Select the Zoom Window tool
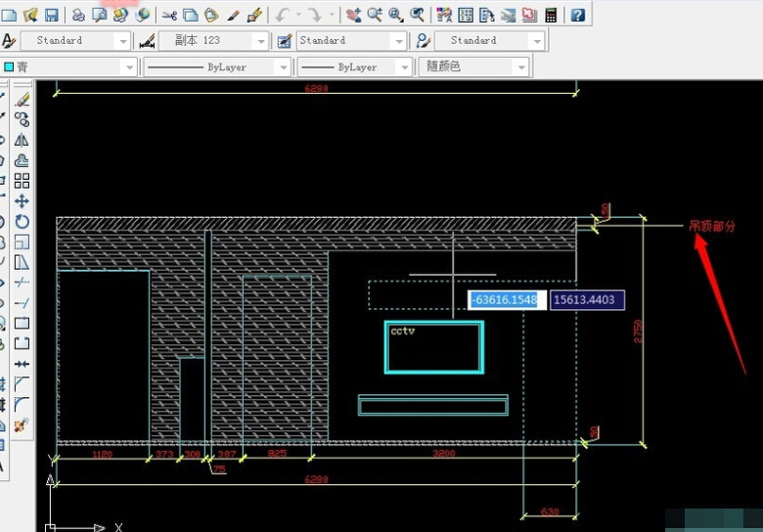Viewport: 763px width, 532px height. coord(395,15)
